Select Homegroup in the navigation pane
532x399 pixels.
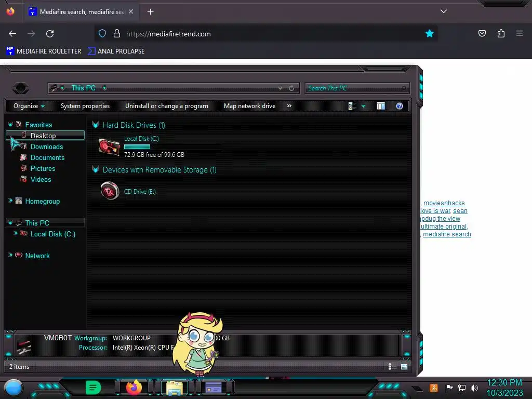point(42,201)
